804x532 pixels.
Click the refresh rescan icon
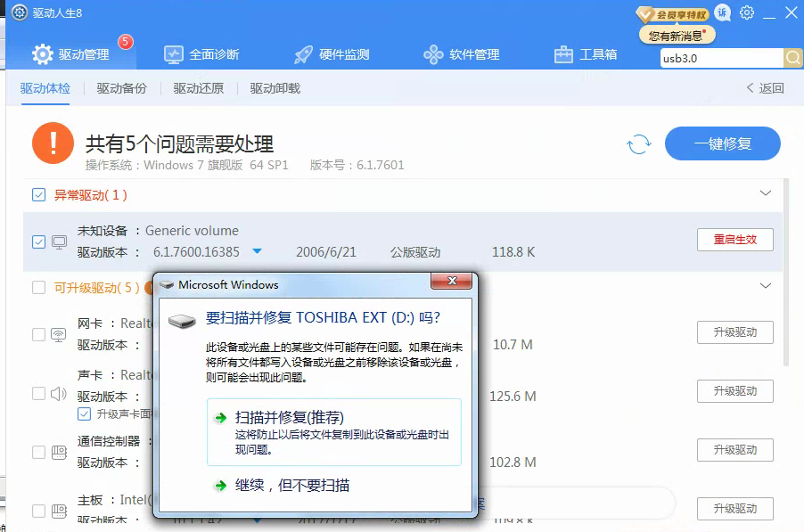(x=639, y=144)
